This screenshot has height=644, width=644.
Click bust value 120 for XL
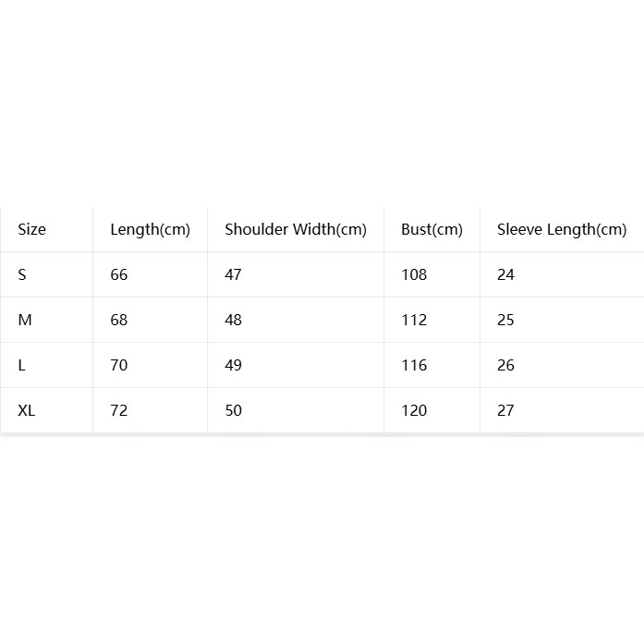414,410
